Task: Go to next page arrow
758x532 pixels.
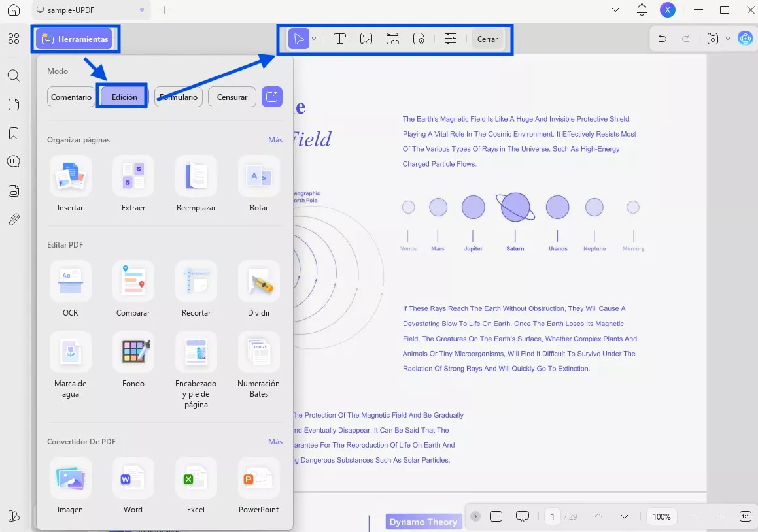Action: [624, 516]
